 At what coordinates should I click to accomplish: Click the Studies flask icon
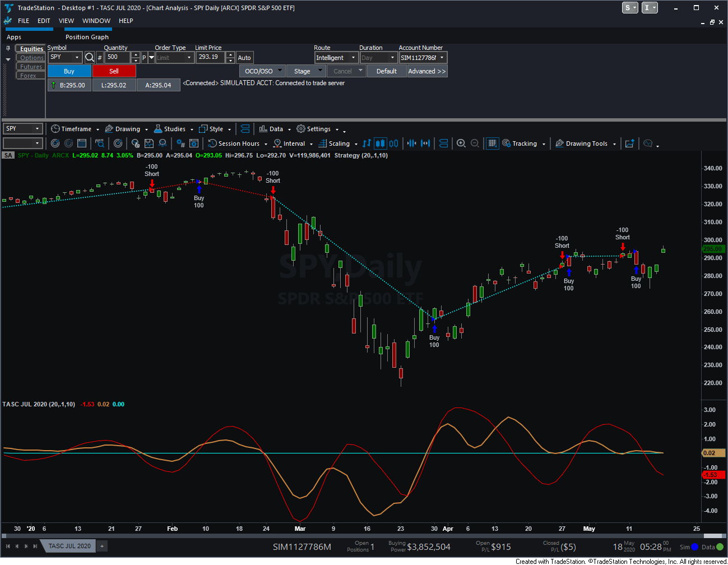[x=158, y=129]
